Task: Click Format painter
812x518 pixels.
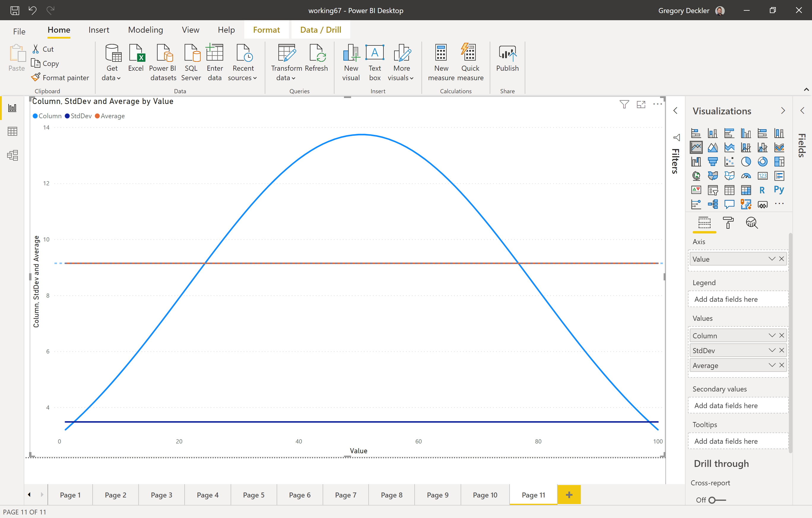Action: coord(60,78)
